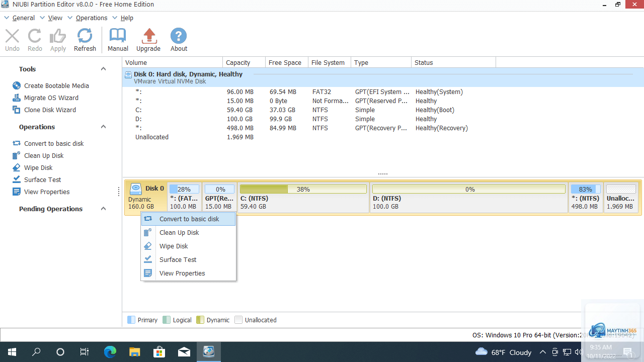Click context menu View Properties icon
Screen dimensions: 644x362
pyautogui.click(x=148, y=273)
